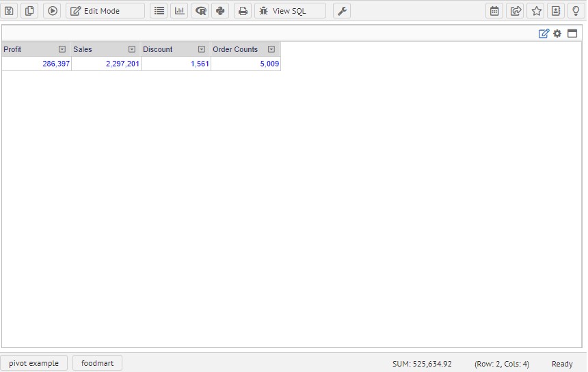Image resolution: width=588 pixels, height=372 pixels.
Task: Switch to Edit Mode
Action: [x=105, y=11]
